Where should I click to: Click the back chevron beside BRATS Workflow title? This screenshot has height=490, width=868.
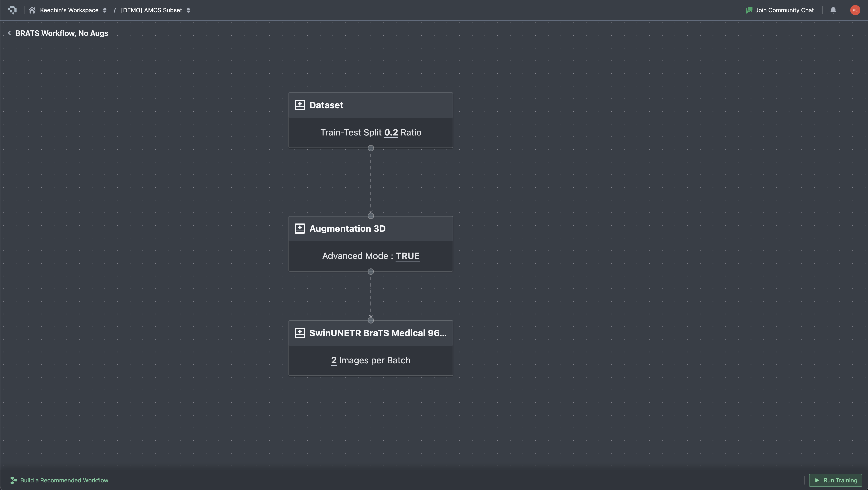tap(9, 33)
